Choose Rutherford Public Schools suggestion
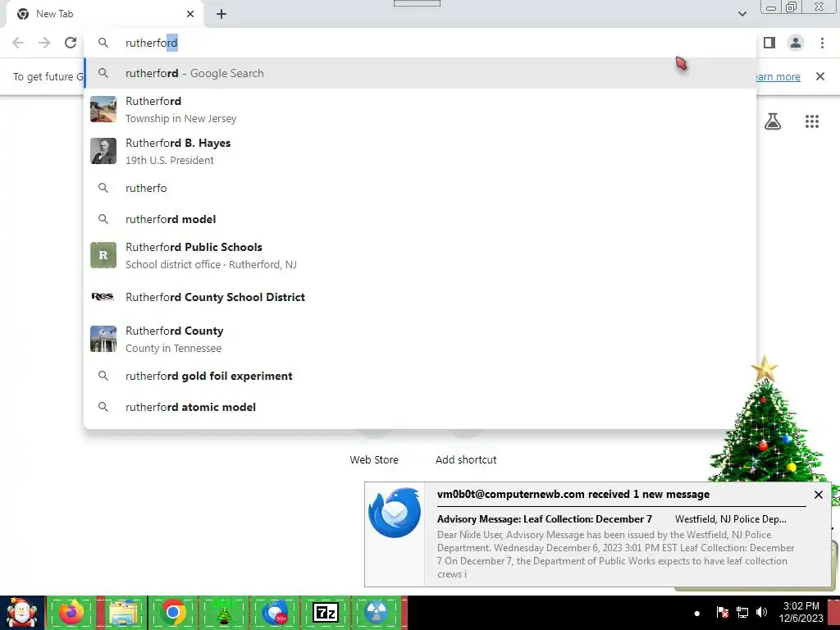Viewport: 840px width, 630px height. [x=421, y=256]
